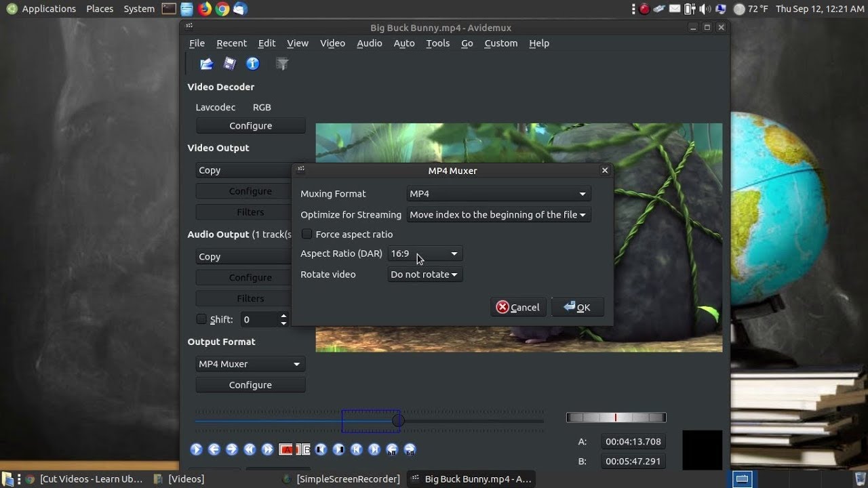Viewport: 868px width, 488px height.
Task: Click Configure under Output Format
Action: [250, 385]
